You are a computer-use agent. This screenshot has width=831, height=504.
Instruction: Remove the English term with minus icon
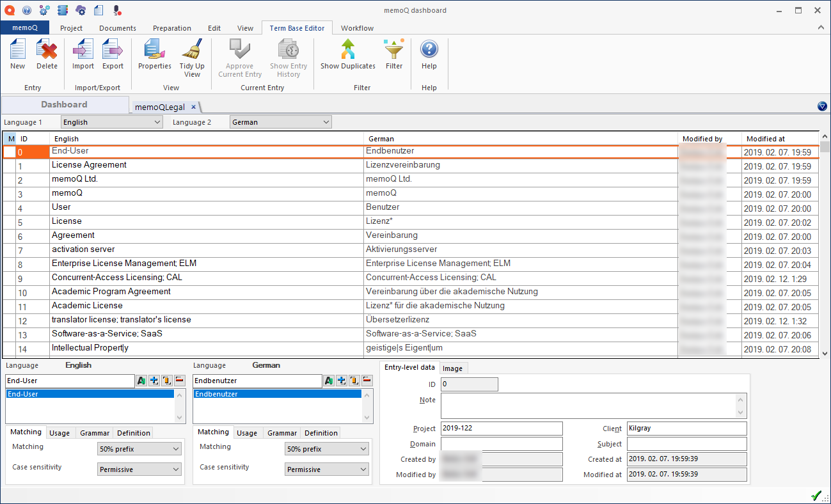click(x=180, y=381)
